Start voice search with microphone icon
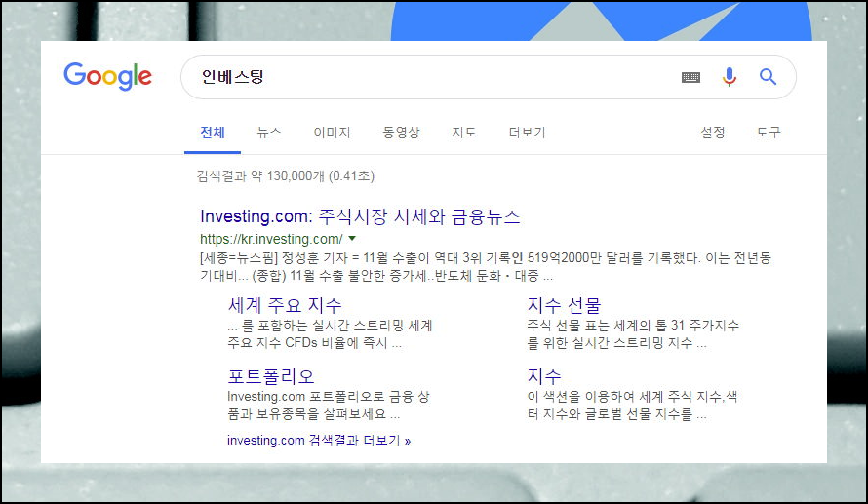This screenshot has width=868, height=504. (x=730, y=77)
